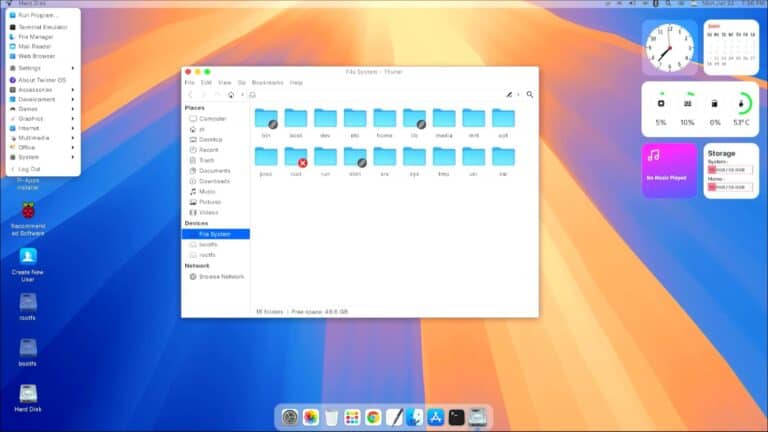Screen dimensions: 768x432
Task: Open the View menu in Thunar
Action: pyautogui.click(x=224, y=83)
